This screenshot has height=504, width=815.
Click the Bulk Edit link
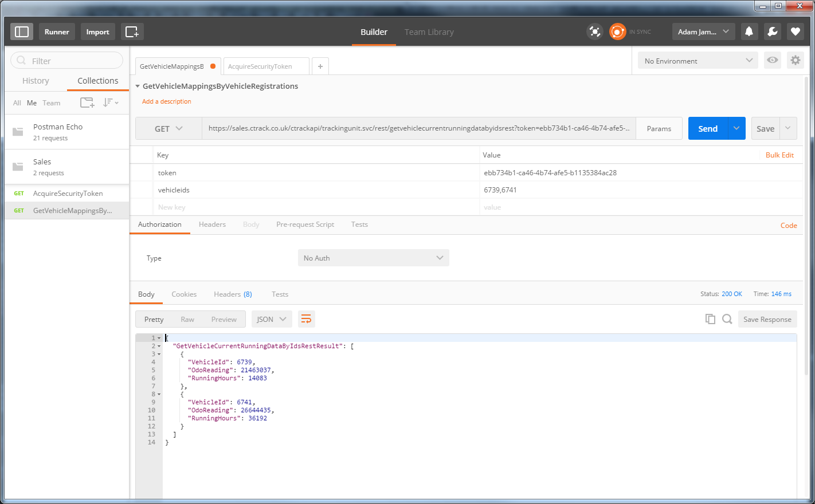779,155
